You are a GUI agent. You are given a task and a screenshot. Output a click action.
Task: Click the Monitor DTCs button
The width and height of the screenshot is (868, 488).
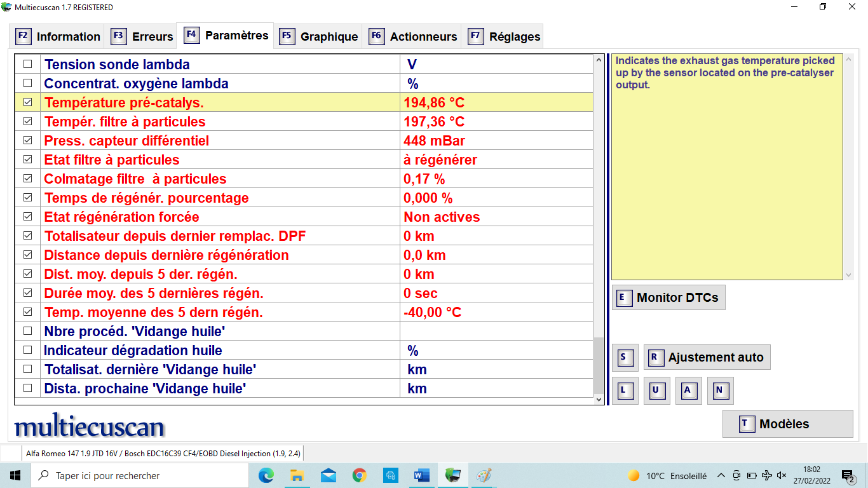(x=668, y=297)
